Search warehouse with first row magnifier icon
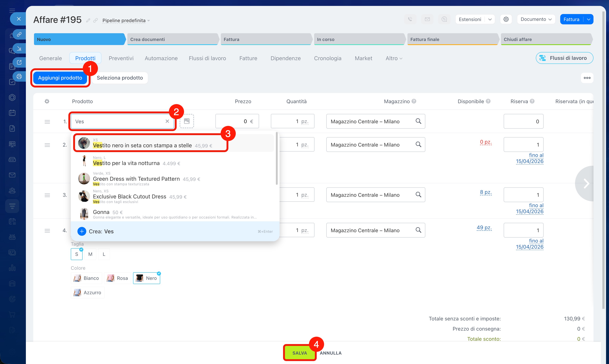Screen dimensions: 609x364 pyautogui.click(x=418, y=121)
